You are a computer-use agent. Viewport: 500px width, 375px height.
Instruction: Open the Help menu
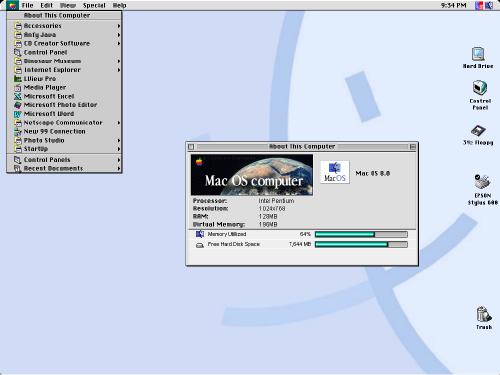pyautogui.click(x=119, y=5)
